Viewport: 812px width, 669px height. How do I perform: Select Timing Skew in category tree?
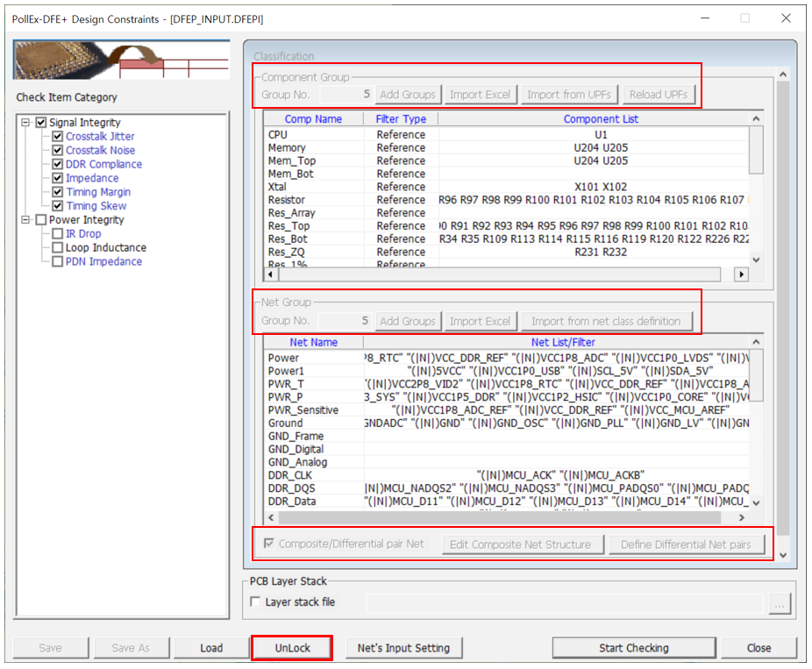(96, 206)
